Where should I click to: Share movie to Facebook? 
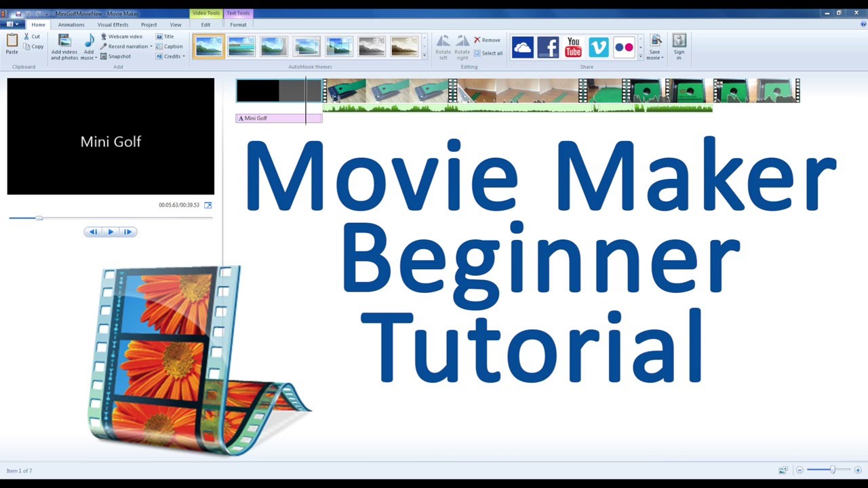[x=548, y=47]
